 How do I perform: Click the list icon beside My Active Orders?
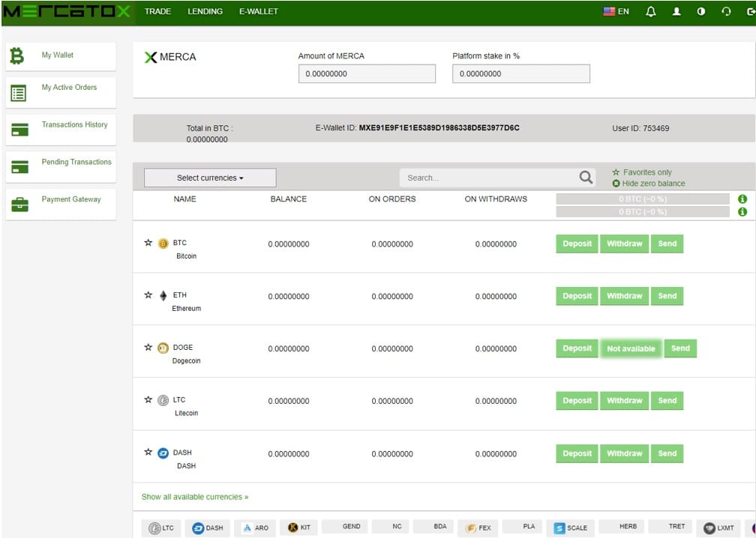point(18,93)
